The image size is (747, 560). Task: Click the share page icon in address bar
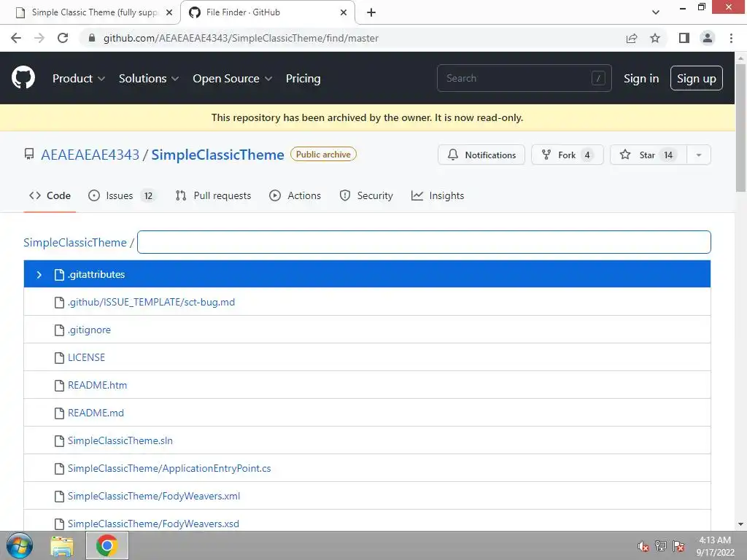coord(632,38)
